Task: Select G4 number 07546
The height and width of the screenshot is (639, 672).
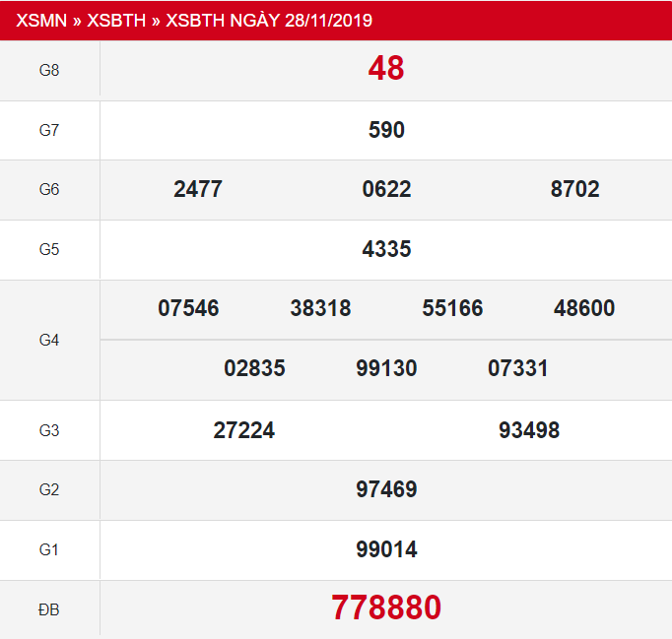Action: [x=188, y=308]
